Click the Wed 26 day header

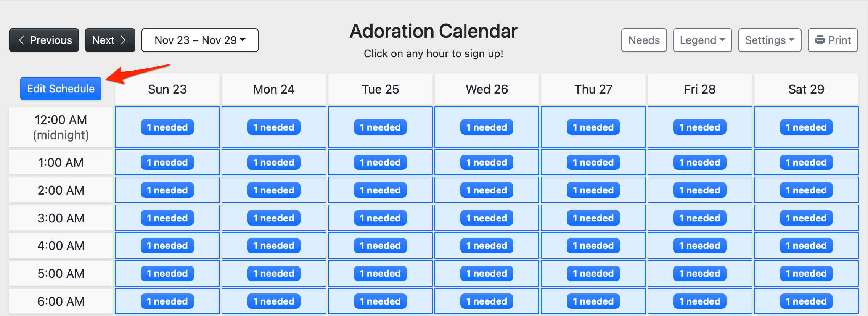point(487,89)
